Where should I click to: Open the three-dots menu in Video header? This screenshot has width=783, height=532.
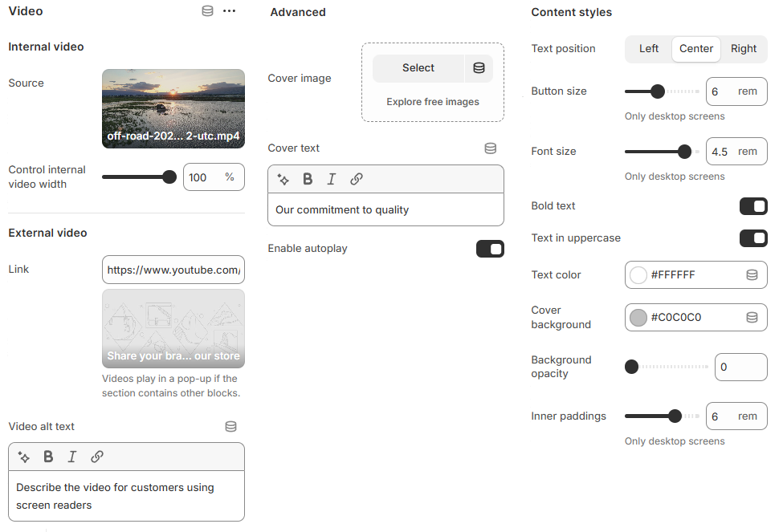(230, 11)
